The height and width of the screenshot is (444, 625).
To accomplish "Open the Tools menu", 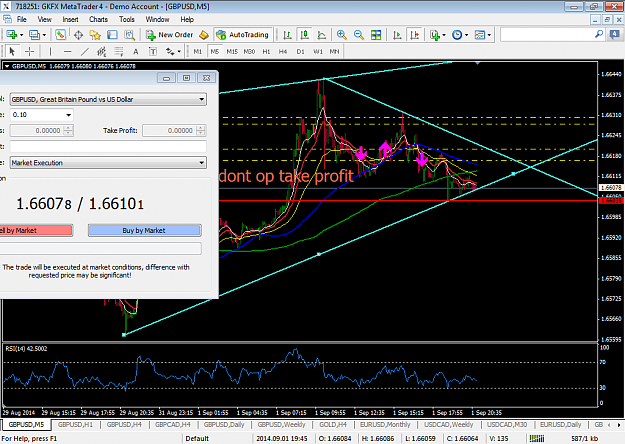I will click(x=127, y=19).
